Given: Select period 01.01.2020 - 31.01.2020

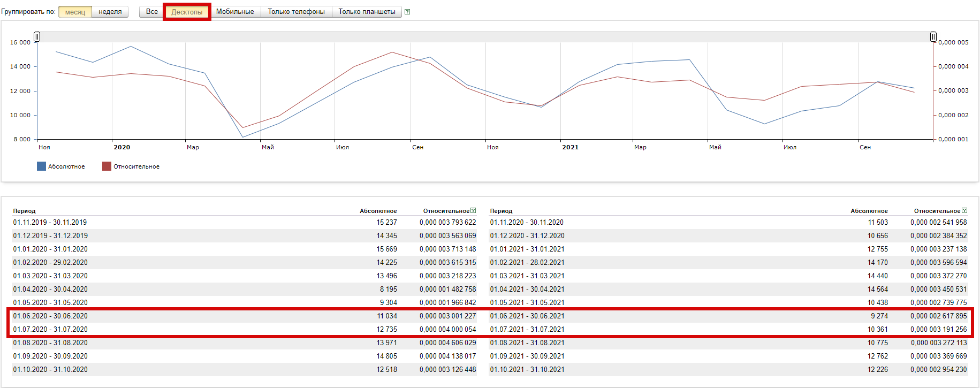Looking at the screenshot, I should pos(51,249).
